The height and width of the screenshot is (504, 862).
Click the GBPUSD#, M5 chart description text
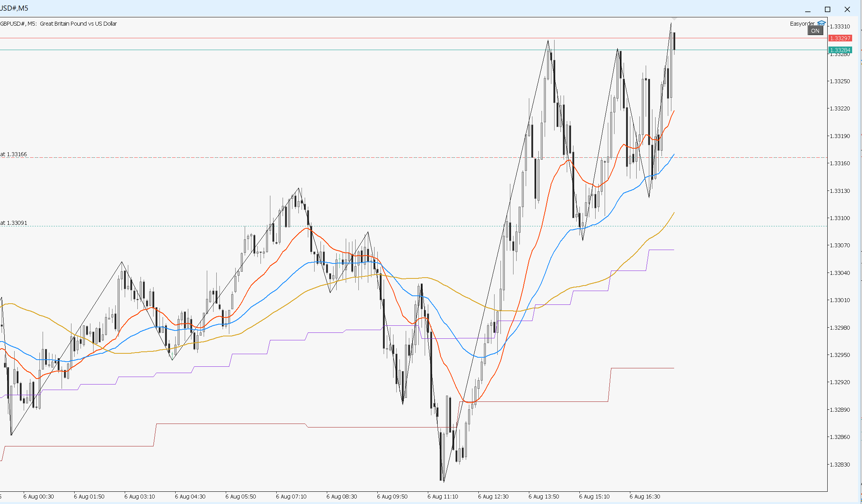pos(58,24)
